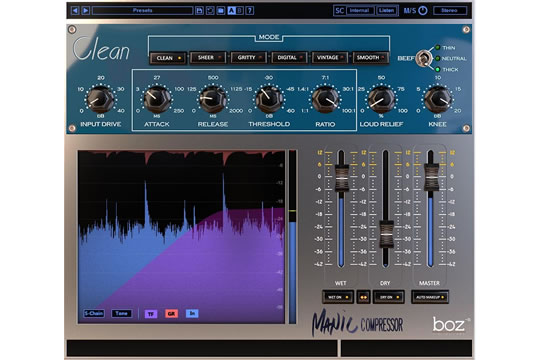Toggle the red GR graph button
The height and width of the screenshot is (360, 540).
[x=171, y=314]
